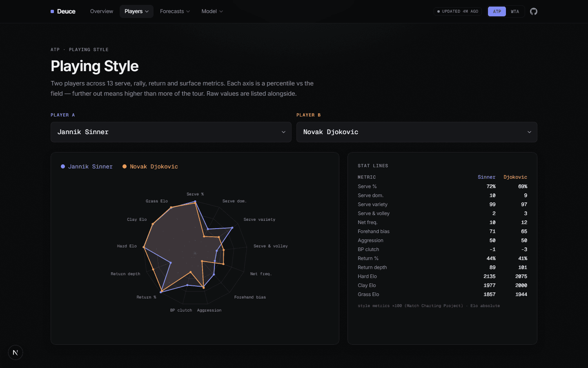Click the Deuce logo in header
Viewport: 588px width, 368px height.
tap(63, 11)
